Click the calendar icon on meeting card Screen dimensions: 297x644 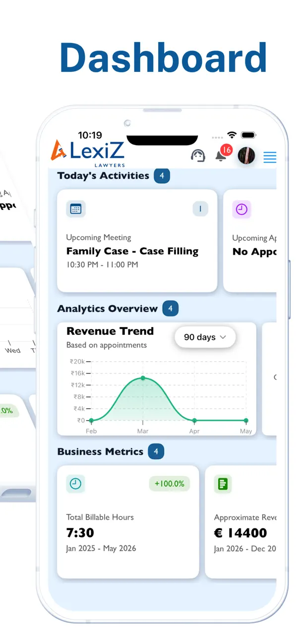tap(76, 209)
